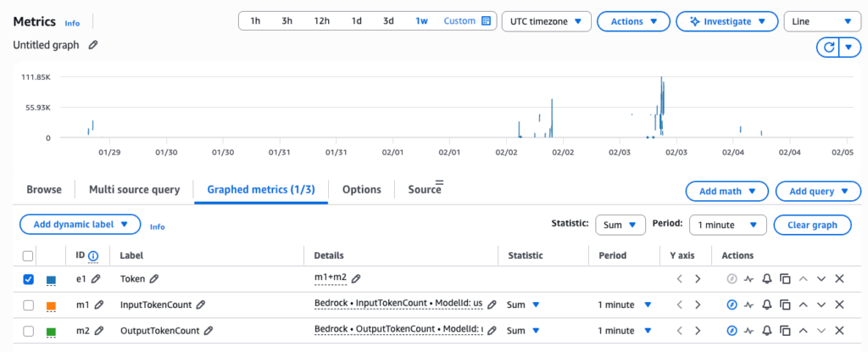Select the 1h time range

point(255,21)
